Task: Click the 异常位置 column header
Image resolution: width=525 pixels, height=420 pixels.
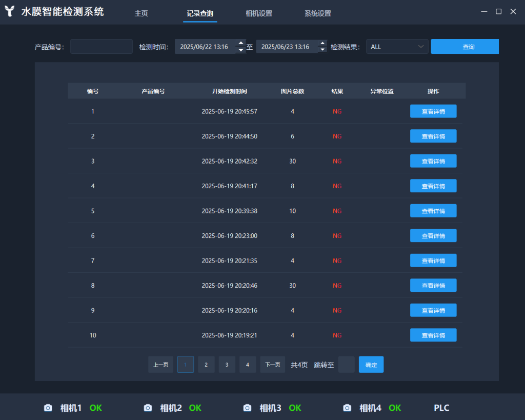Action: (x=382, y=91)
